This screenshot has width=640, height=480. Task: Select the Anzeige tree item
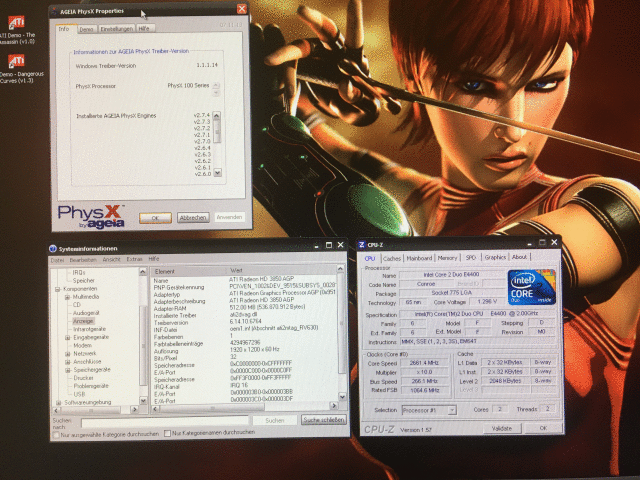click(83, 321)
